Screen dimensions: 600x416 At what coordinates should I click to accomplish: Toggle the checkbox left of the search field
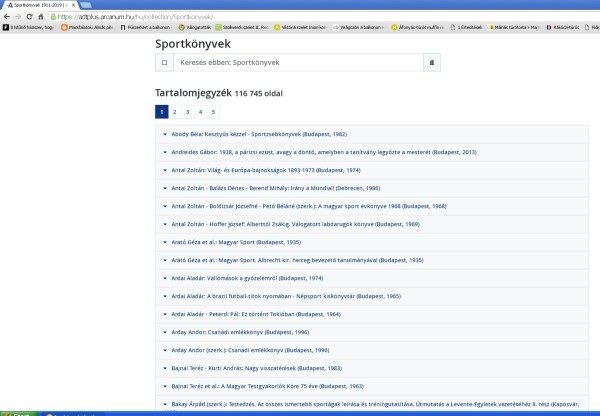[165, 63]
